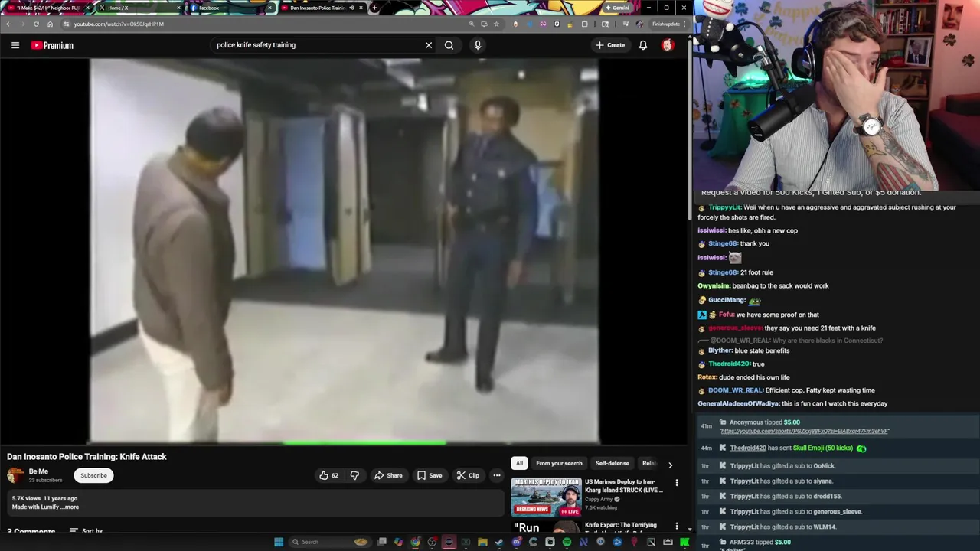Open the Chrome extensions puzzle icon
Screen dimensions: 980x551
(x=585, y=24)
